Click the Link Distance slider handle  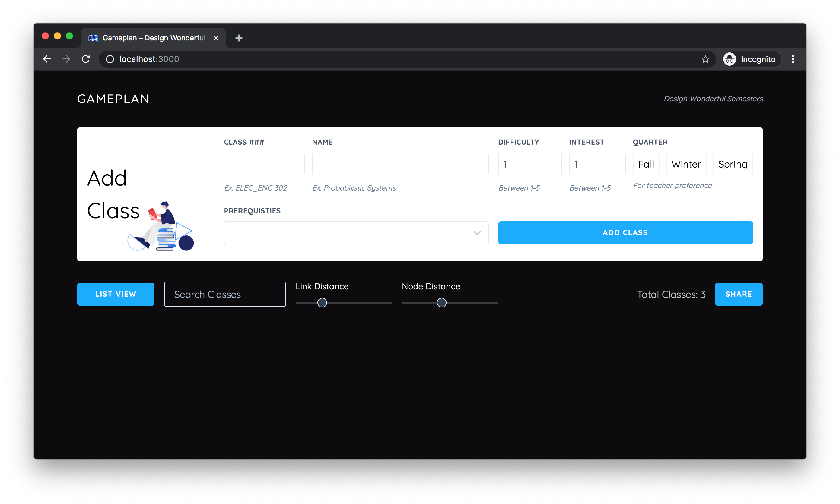(x=322, y=303)
